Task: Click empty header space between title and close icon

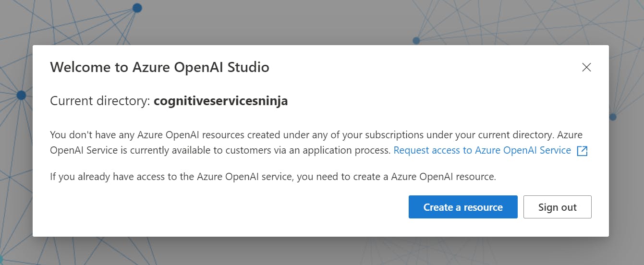Action: (x=423, y=67)
